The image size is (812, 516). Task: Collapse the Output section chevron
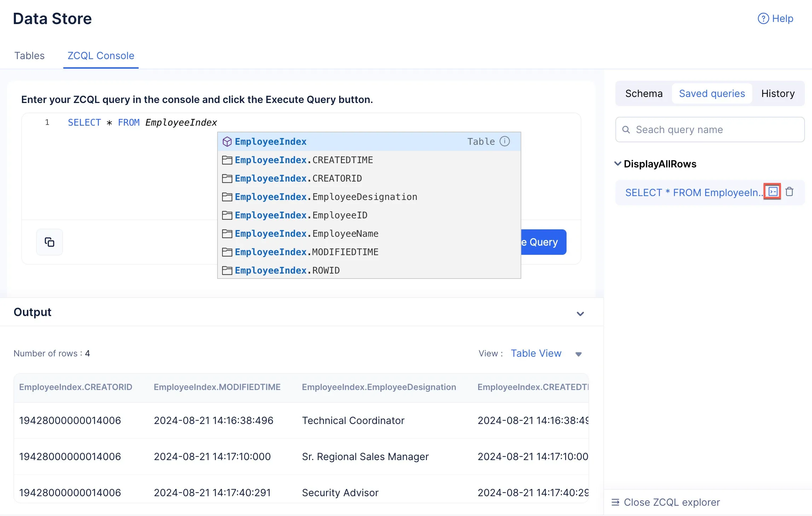point(580,314)
